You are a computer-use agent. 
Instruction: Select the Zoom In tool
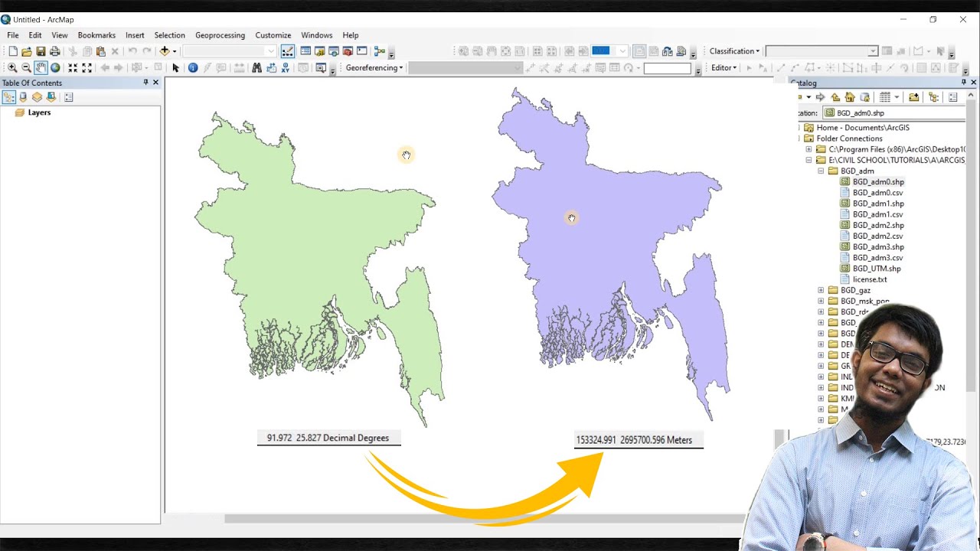(12, 68)
